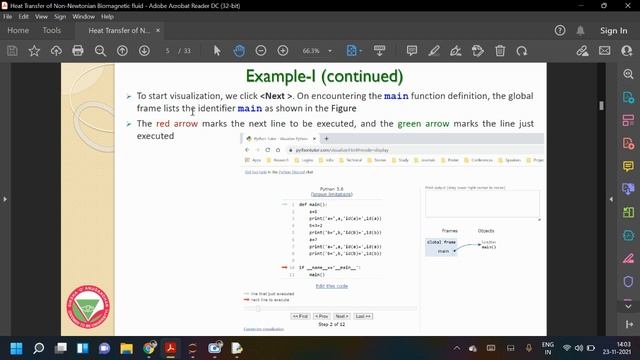Grab the vertical document scrollbar thumb
The width and height of the screenshot is (640, 360).
tap(601, 105)
